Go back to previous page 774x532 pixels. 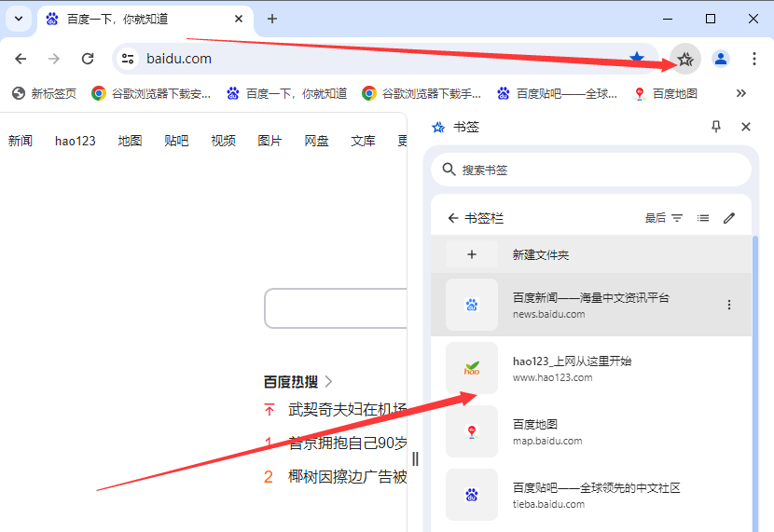pyautogui.click(x=21, y=59)
